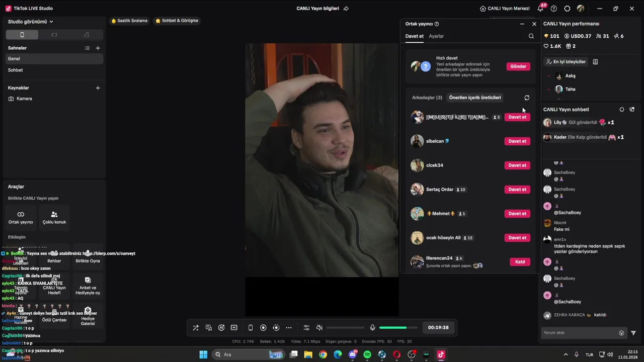Viewport: 644px width, 362px height.
Task: Expand the En iyi izleyiciler list
Action: point(566,62)
